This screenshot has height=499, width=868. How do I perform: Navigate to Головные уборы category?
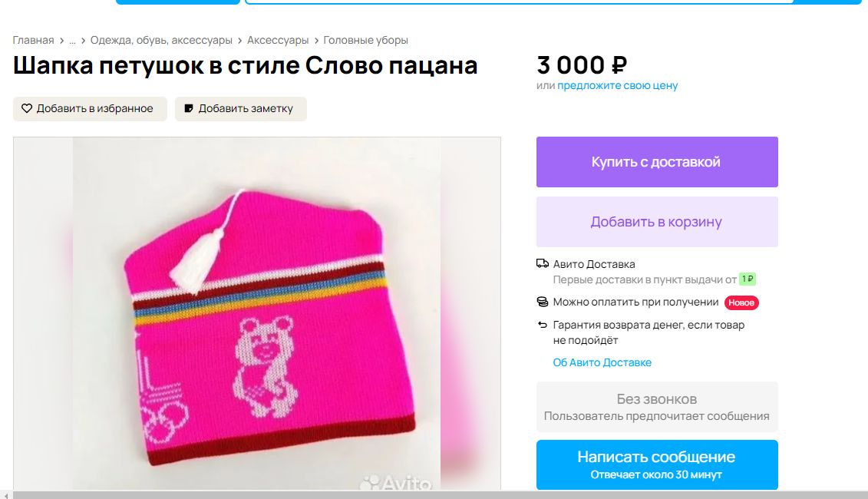coord(365,41)
